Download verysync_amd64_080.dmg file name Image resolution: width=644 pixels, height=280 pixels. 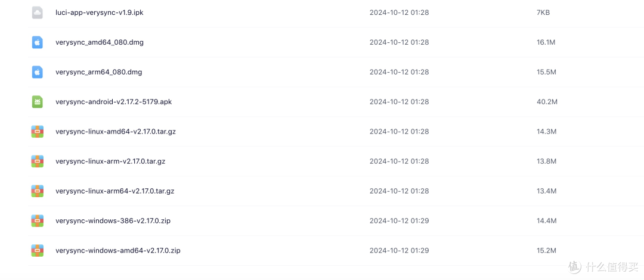[x=99, y=42]
